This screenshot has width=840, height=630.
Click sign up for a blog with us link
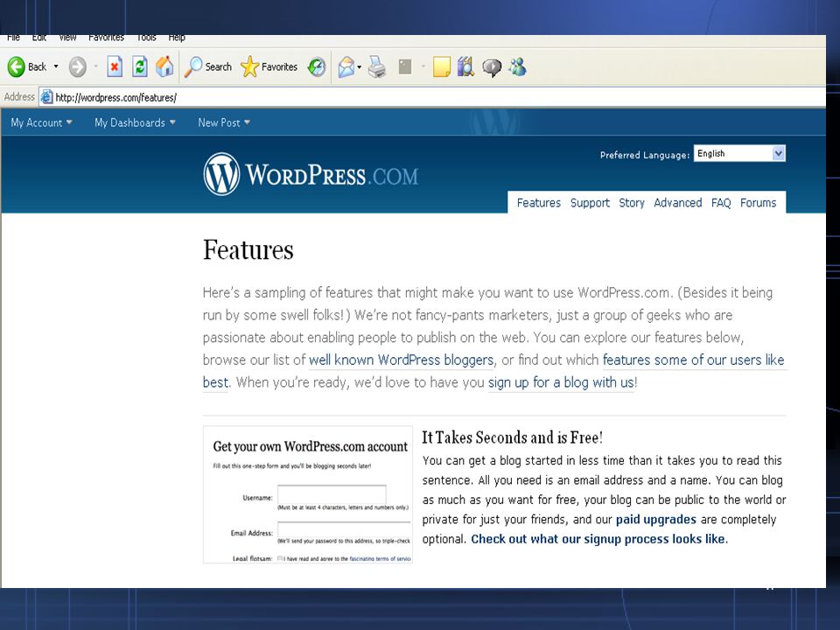(561, 382)
